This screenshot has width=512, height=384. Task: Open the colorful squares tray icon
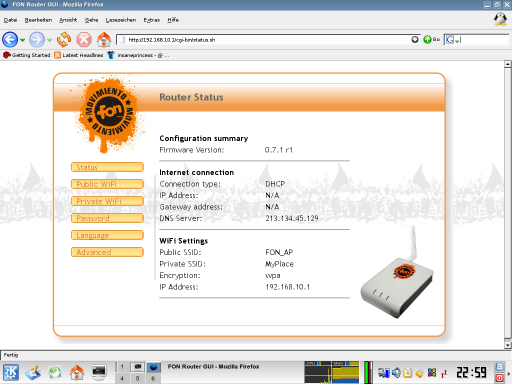click(x=432, y=372)
